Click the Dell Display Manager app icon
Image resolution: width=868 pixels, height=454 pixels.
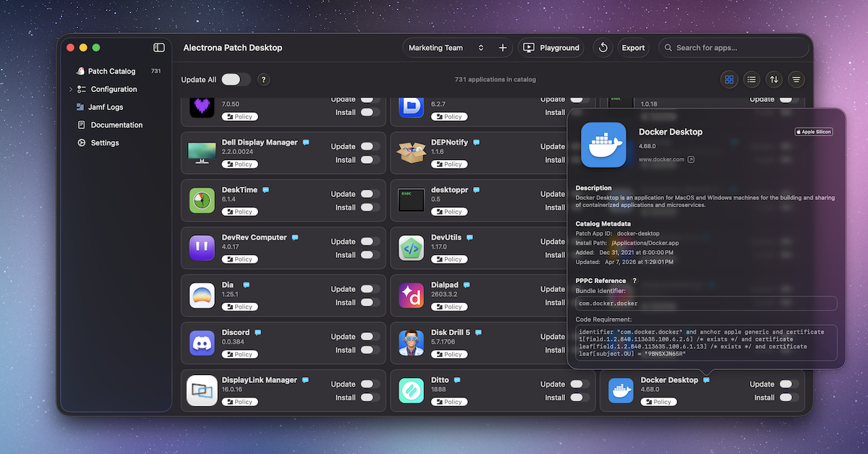(202, 153)
